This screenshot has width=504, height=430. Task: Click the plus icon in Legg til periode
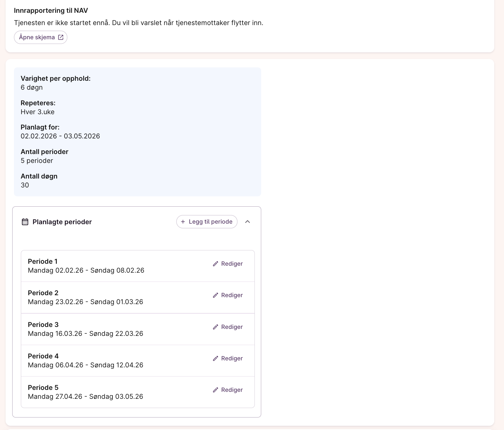point(183,222)
